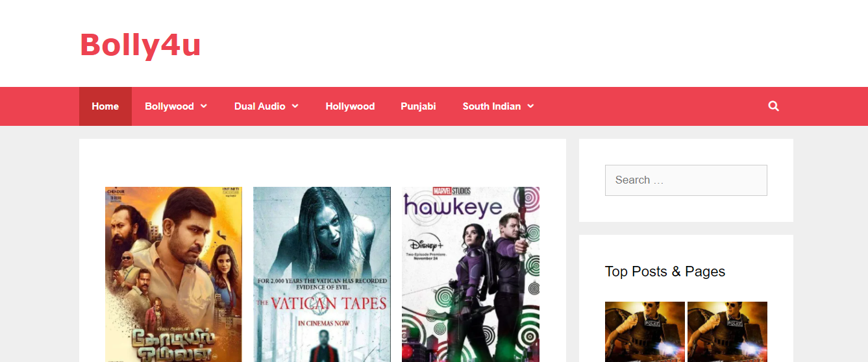Viewport: 868px width, 362px height.
Task: Go to the Home menu item
Action: coord(105,106)
